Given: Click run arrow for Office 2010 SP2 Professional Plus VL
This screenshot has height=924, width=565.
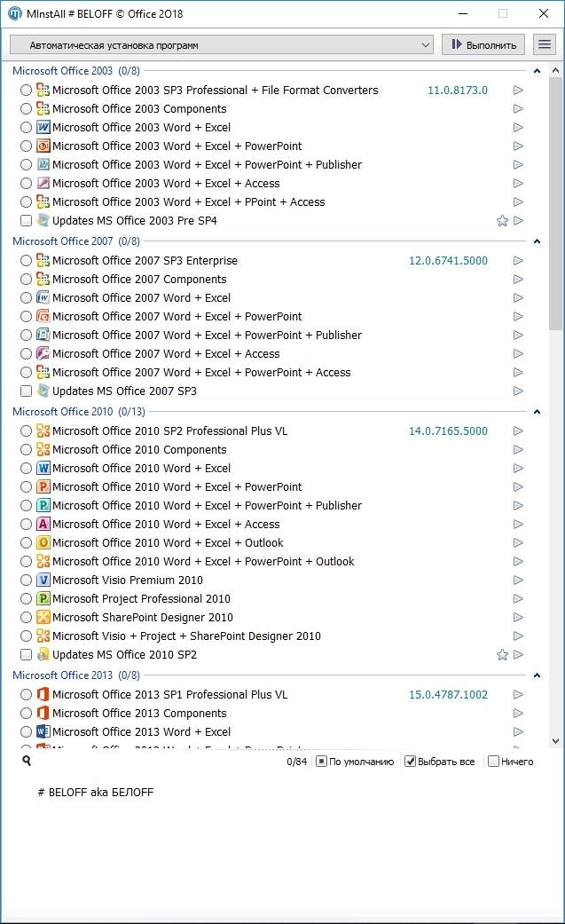Looking at the screenshot, I should [518, 430].
